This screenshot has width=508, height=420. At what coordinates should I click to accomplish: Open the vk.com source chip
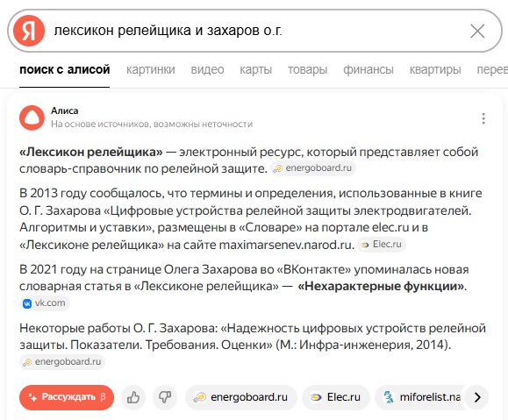pos(45,303)
